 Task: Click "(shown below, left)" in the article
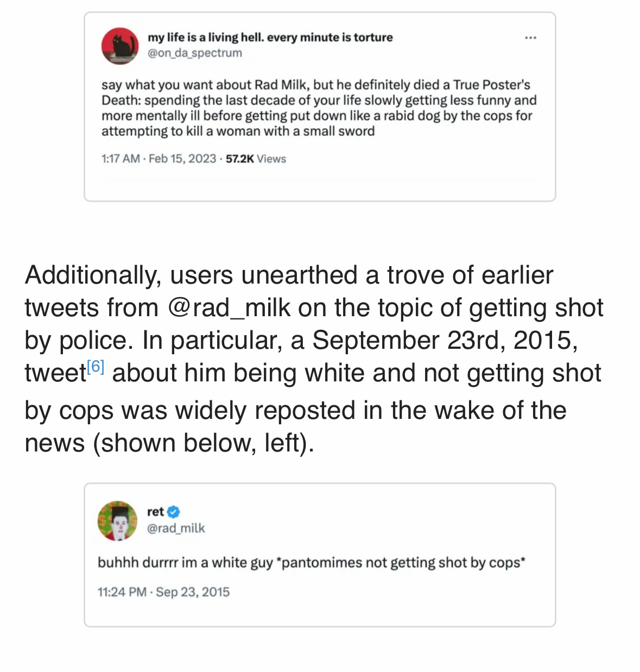204,443
